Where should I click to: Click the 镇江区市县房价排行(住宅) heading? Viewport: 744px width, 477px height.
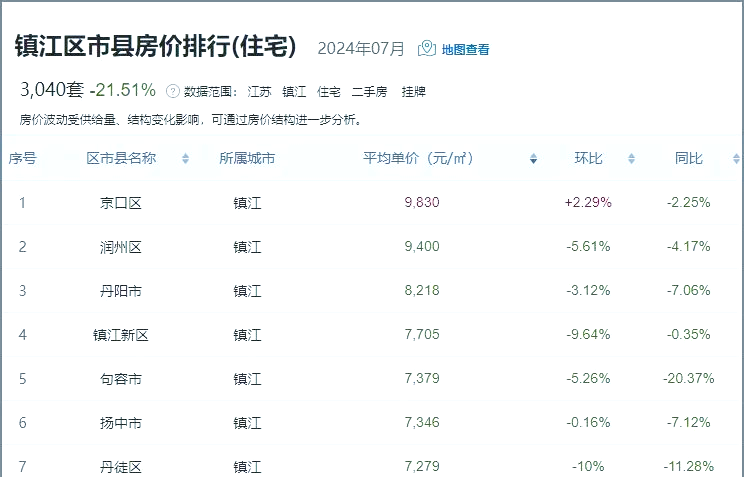pyautogui.click(x=156, y=47)
